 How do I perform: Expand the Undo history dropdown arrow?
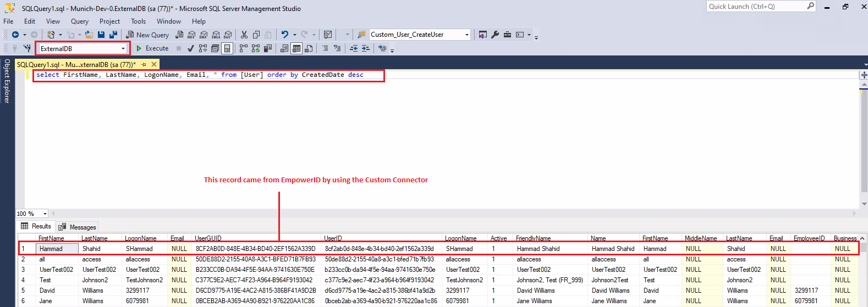coord(295,35)
